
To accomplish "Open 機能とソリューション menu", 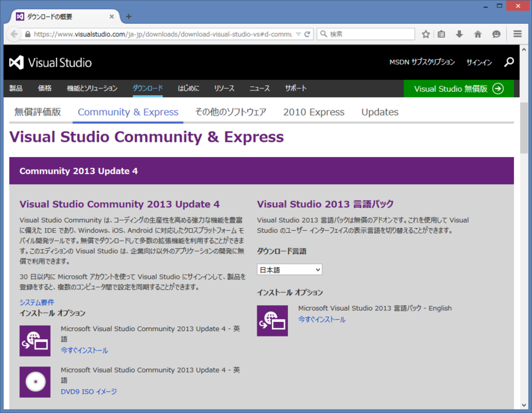I will 92,88.
